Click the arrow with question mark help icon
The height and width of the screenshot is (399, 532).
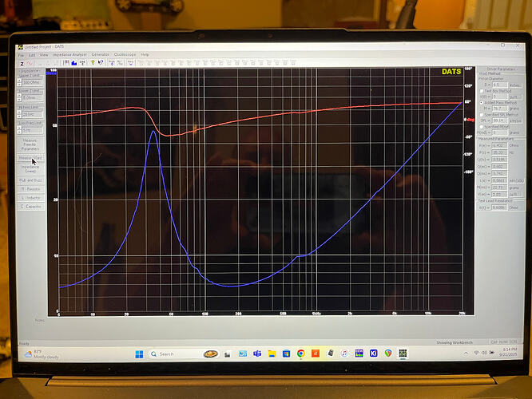tap(101, 63)
